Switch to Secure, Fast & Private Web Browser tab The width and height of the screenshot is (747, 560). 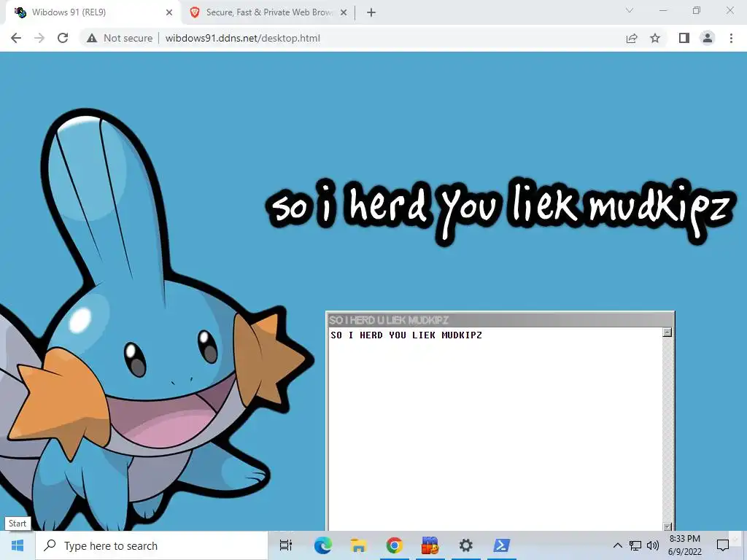point(269,12)
